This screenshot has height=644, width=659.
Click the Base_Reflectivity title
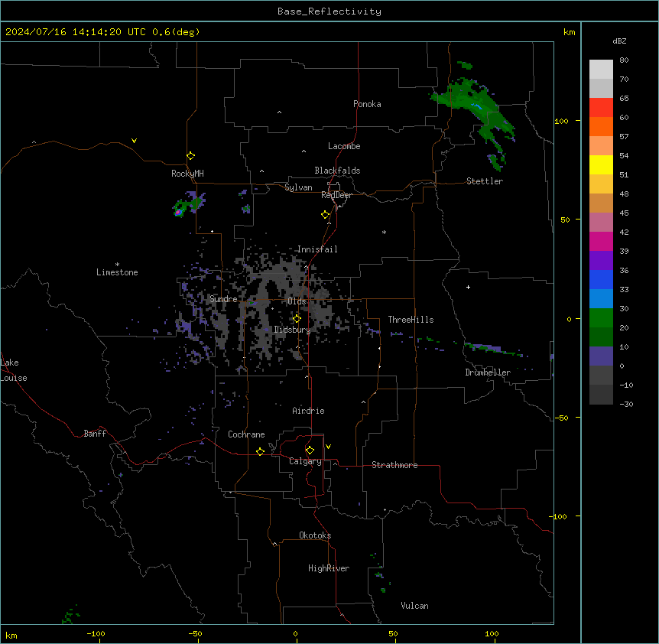click(329, 11)
